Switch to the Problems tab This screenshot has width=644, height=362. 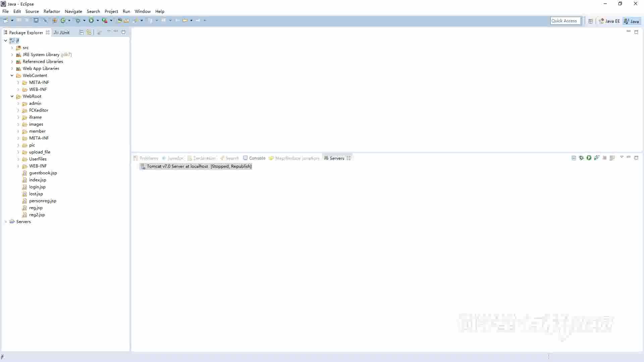149,158
